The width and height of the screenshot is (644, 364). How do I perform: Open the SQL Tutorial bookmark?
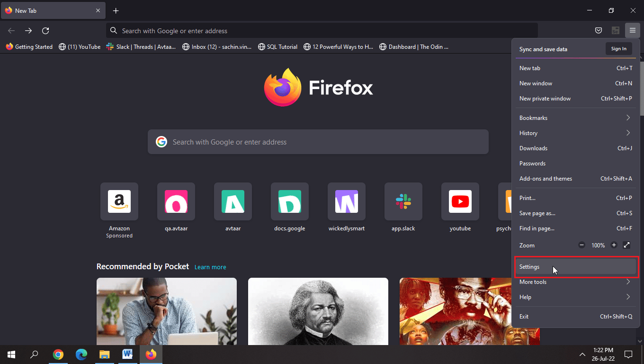point(277,46)
